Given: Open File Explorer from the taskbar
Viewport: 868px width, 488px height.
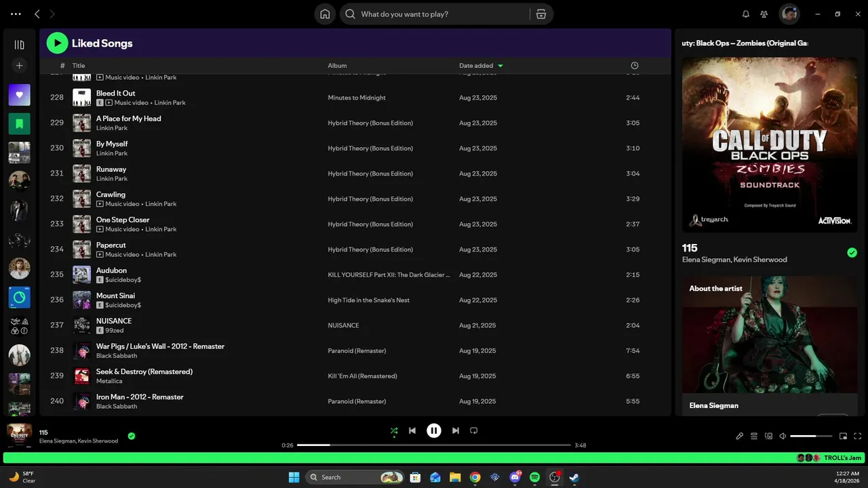Looking at the screenshot, I should click(455, 477).
